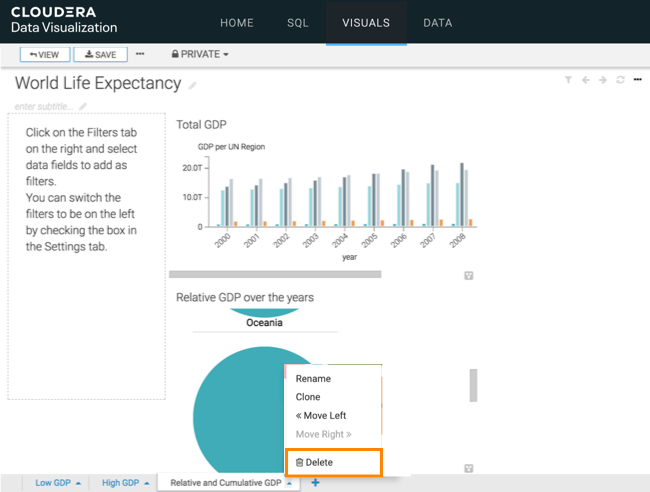The image size is (650, 492).
Task: Open the dashboard ellipsis menu at far right
Action: [x=637, y=80]
